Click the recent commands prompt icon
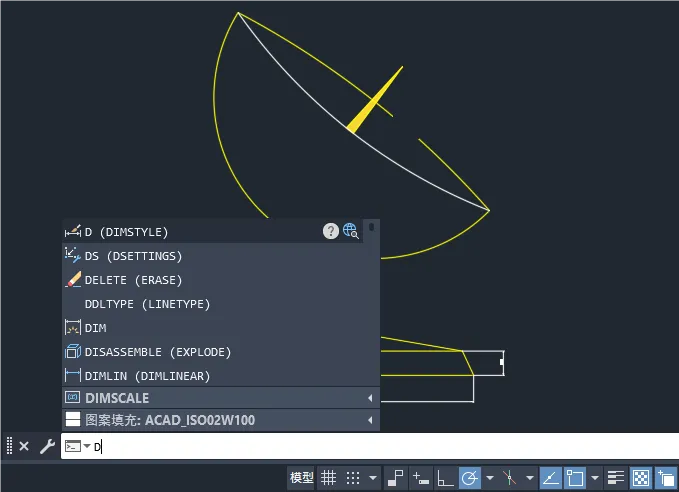This screenshot has width=679, height=492. click(x=74, y=446)
